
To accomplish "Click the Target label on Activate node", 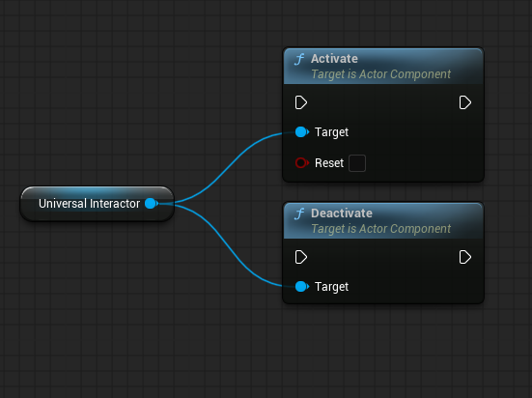I will pyautogui.click(x=331, y=132).
